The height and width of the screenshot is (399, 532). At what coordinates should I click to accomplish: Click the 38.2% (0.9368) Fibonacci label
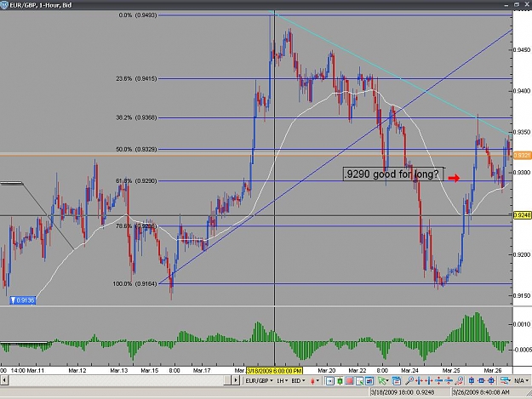pyautogui.click(x=137, y=117)
